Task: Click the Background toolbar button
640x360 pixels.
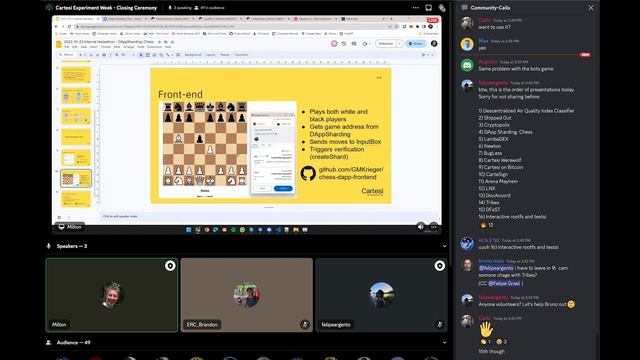Action: [193, 55]
